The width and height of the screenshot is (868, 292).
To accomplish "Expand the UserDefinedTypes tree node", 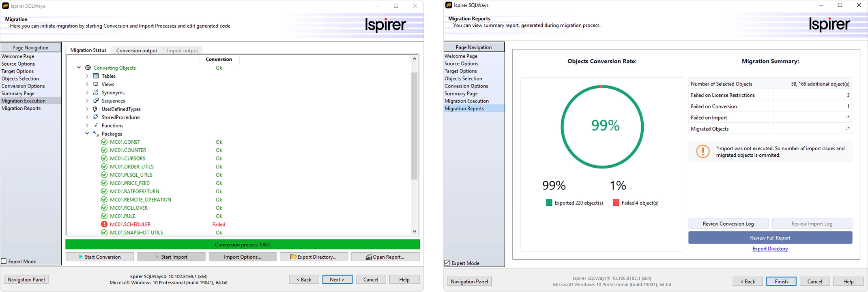I will click(x=87, y=109).
